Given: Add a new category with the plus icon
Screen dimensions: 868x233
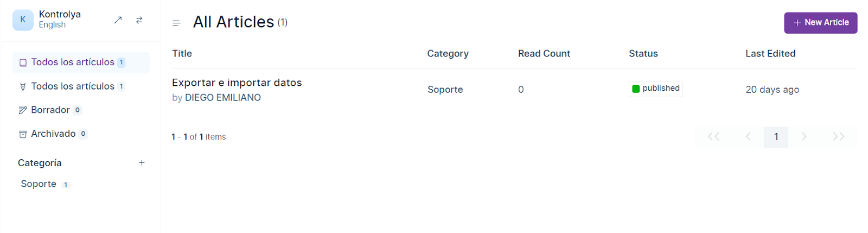Looking at the screenshot, I should (x=142, y=162).
